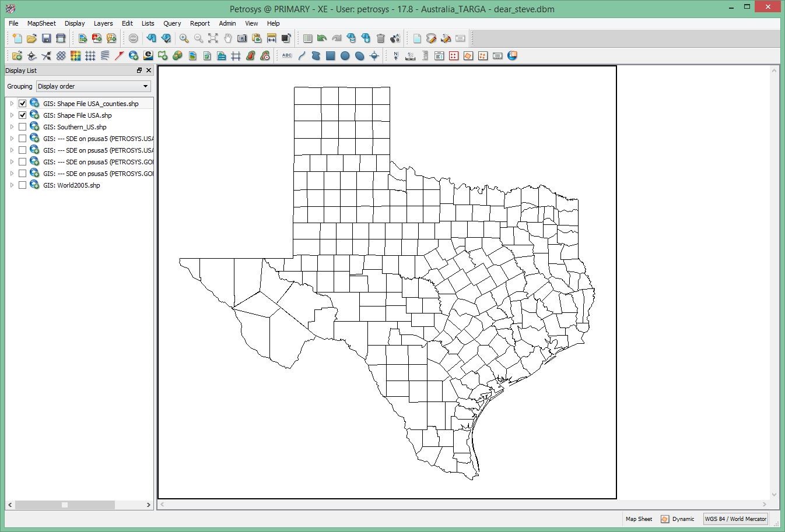Activate the Pan hand tool
Image resolution: width=785 pixels, height=532 pixels.
(227, 38)
